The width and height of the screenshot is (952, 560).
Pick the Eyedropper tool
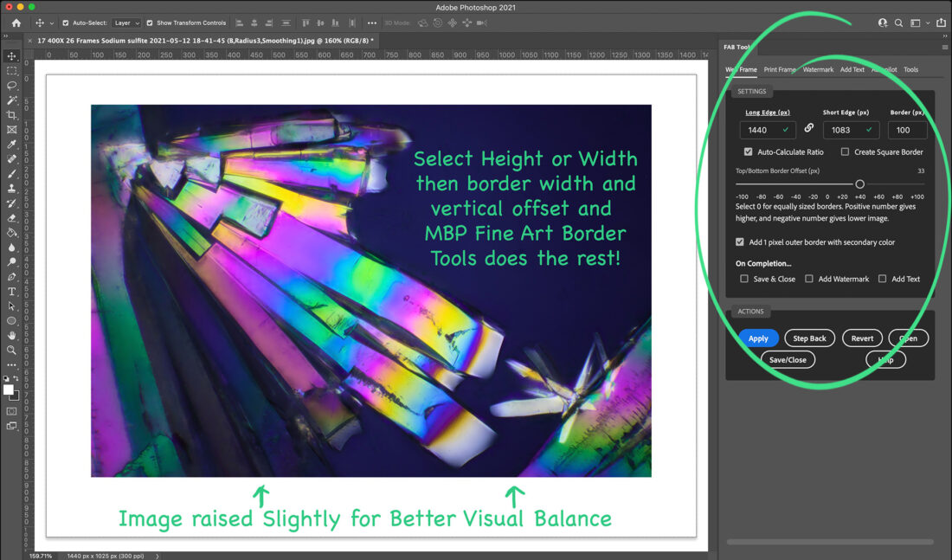coord(12,145)
